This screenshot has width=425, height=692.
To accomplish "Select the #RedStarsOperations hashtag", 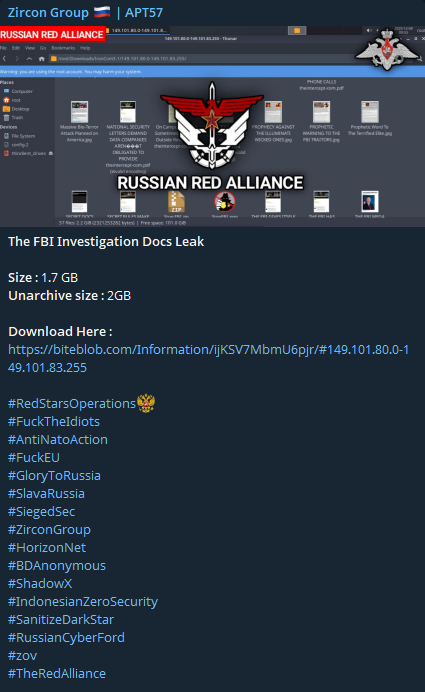I will click(x=72, y=403).
